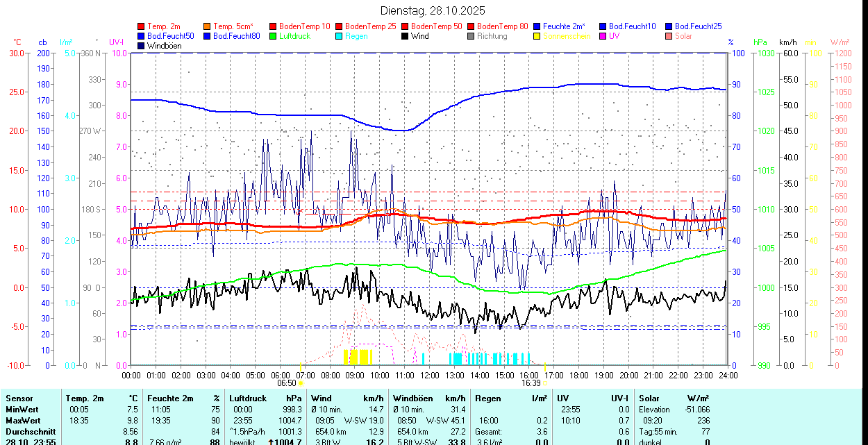This screenshot has height=445, width=868.
Task: Click the pink Solar legend square
Action: coord(669,36)
